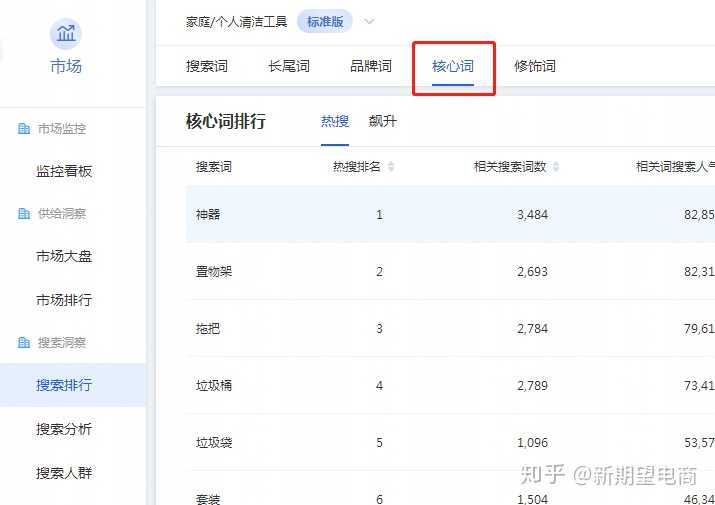
Task: Click the 神器 keyword row
Action: [x=451, y=214]
